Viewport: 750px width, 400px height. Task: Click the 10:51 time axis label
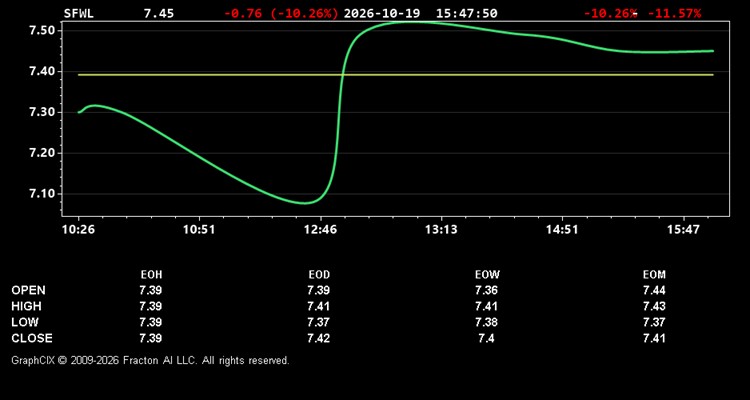coord(199,230)
